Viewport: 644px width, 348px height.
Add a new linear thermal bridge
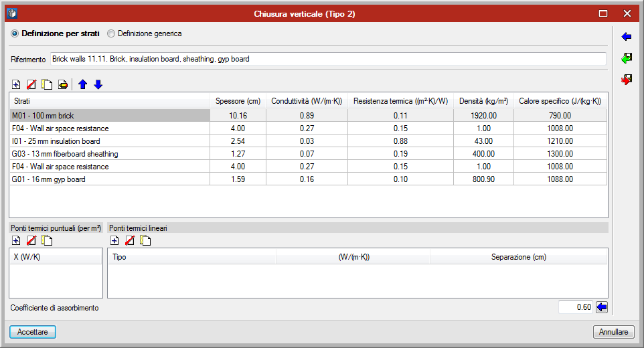[x=114, y=240]
